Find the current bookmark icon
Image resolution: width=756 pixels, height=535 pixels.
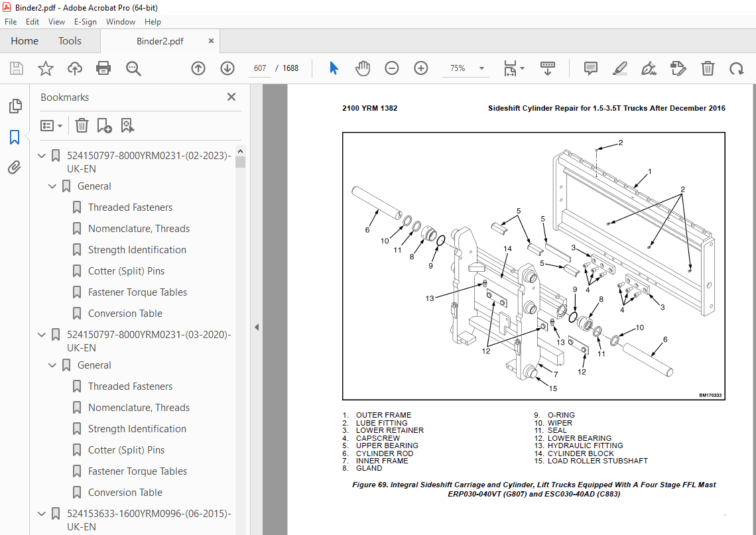[127, 126]
